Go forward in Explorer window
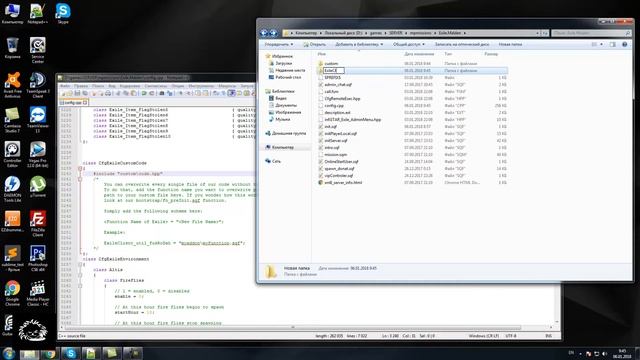The image size is (640, 360). click(273, 33)
